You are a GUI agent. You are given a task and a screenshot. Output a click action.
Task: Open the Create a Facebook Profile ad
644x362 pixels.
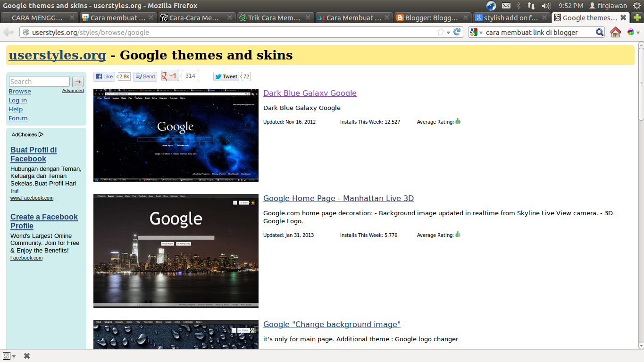[44, 221]
